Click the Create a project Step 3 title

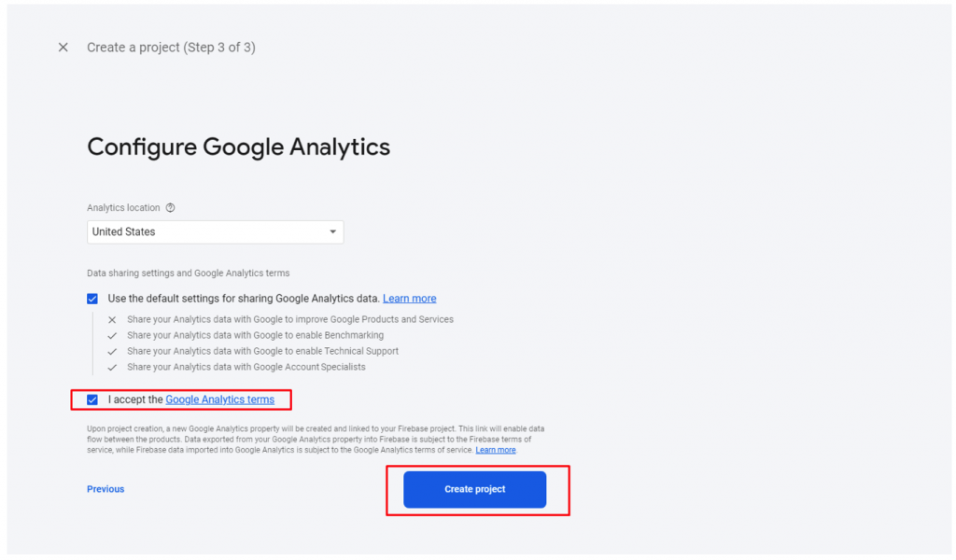point(172,48)
